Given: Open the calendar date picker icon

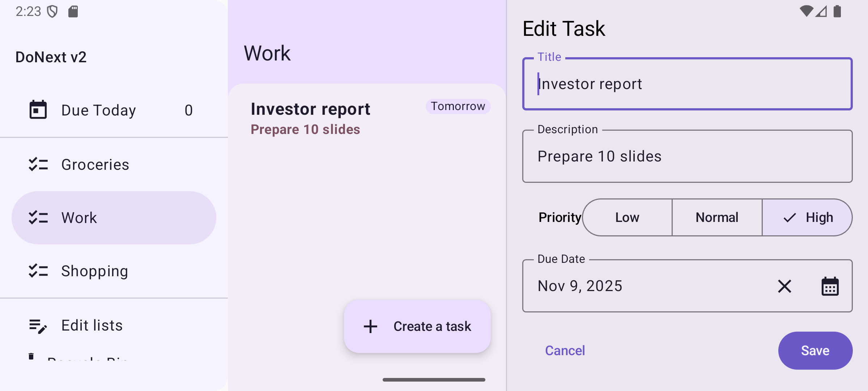Looking at the screenshot, I should tap(830, 286).
